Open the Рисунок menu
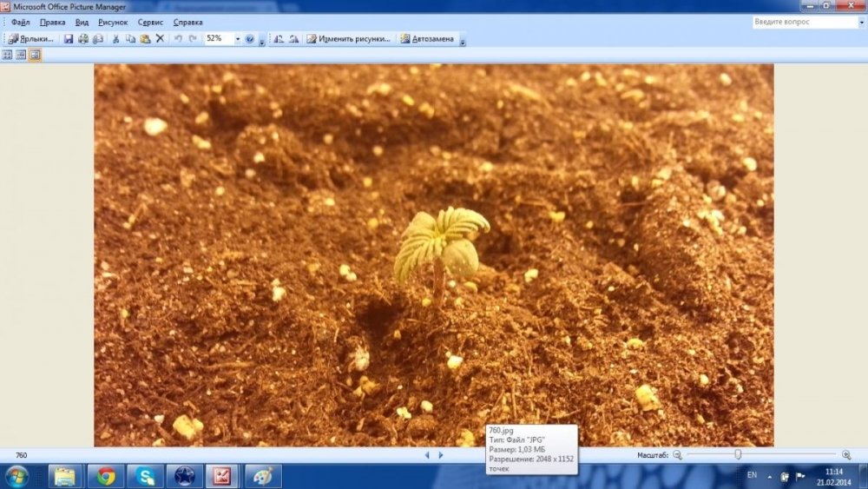This screenshot has height=489, width=868. tap(113, 23)
